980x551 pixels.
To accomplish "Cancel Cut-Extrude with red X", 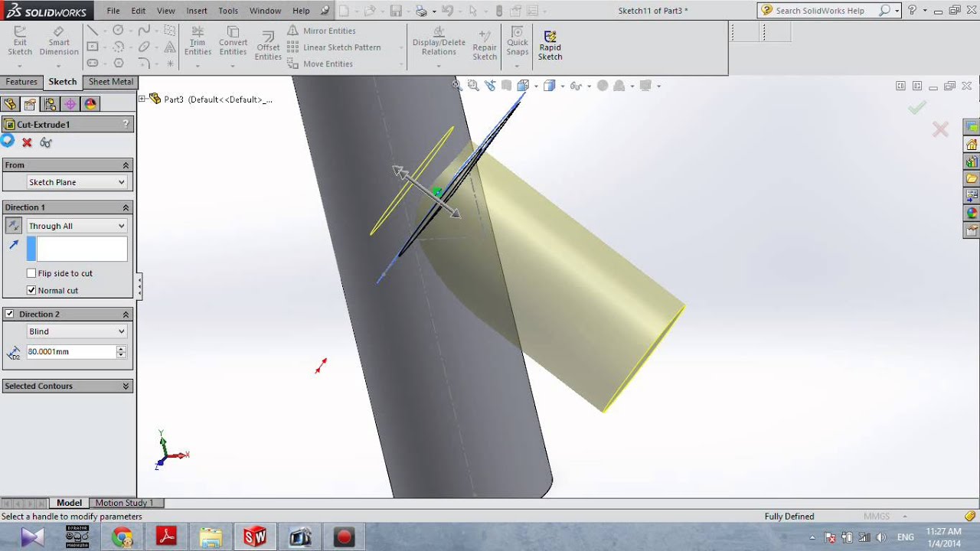I will click(x=27, y=142).
